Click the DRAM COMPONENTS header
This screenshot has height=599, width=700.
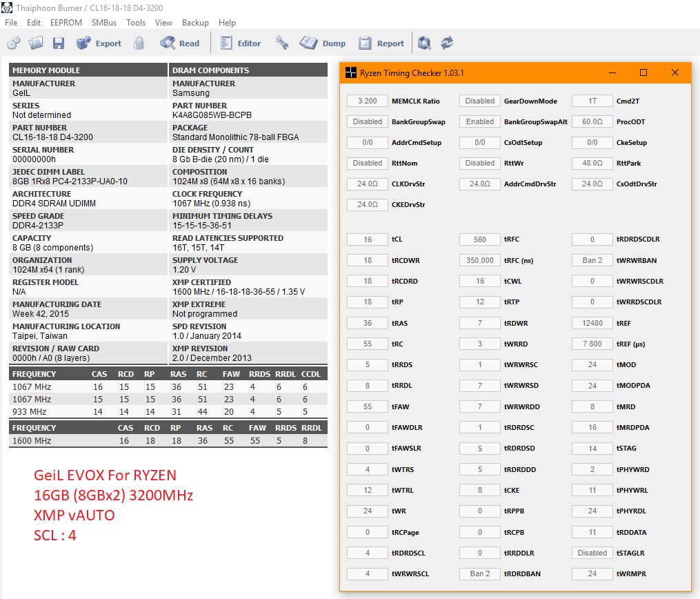[248, 70]
